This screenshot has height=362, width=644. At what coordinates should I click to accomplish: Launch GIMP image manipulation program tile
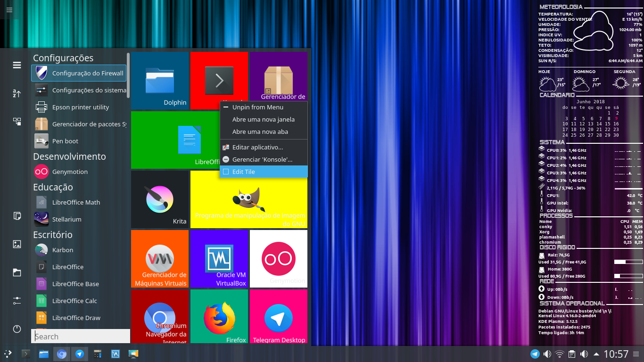(x=249, y=199)
